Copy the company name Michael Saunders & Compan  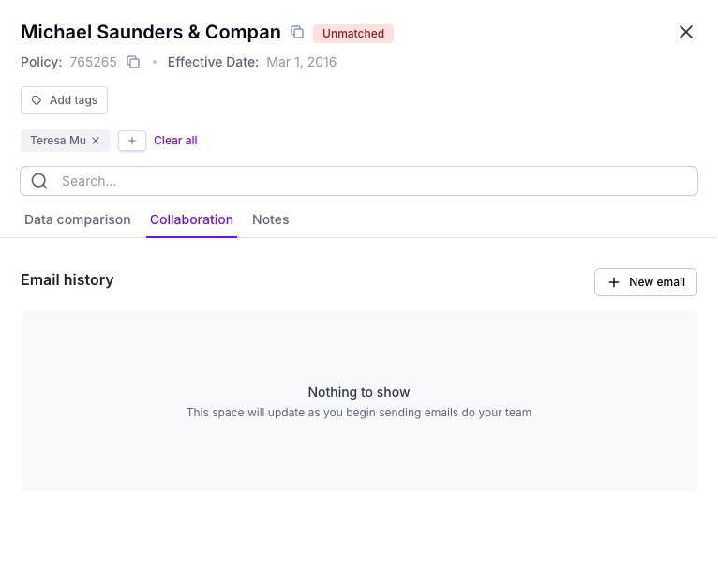[297, 32]
